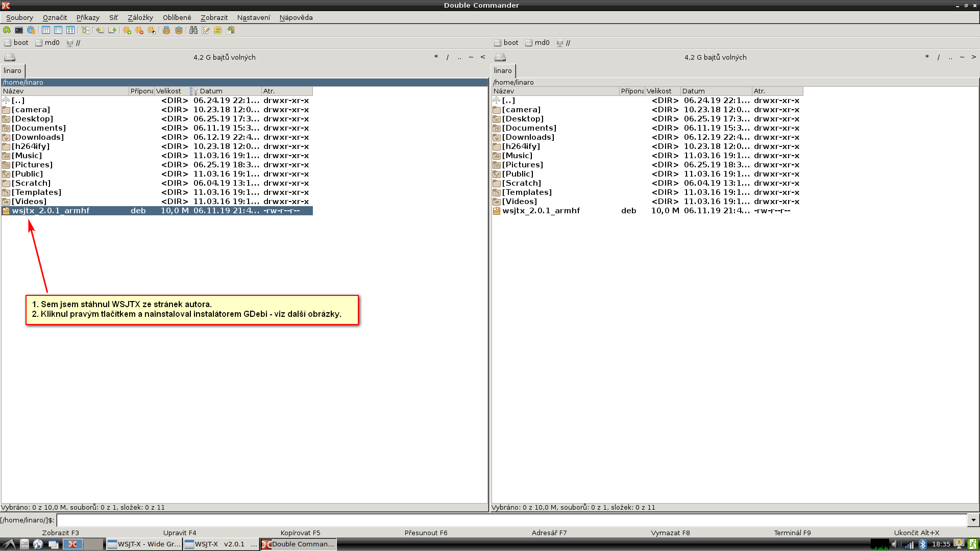Select left panel md0 drive button
Screen dimensions: 980x551
[47, 43]
